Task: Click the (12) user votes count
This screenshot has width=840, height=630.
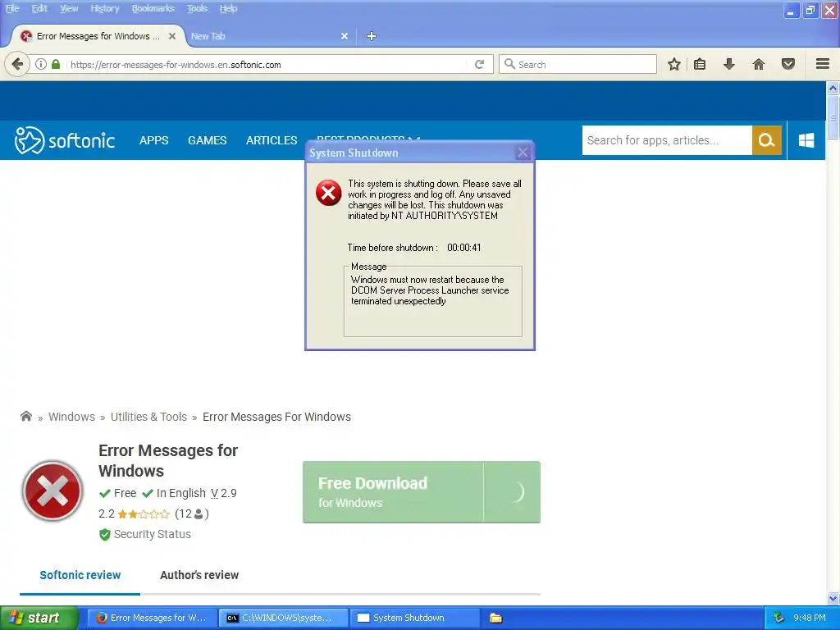Action: point(192,514)
